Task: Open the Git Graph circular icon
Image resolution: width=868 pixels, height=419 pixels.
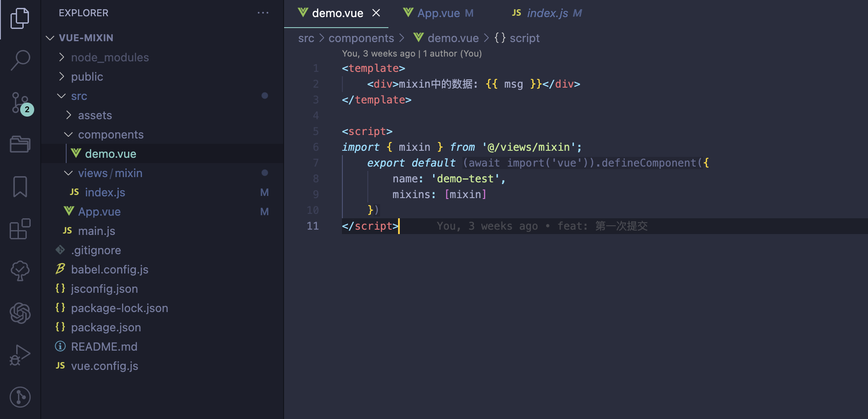Action: 20,397
